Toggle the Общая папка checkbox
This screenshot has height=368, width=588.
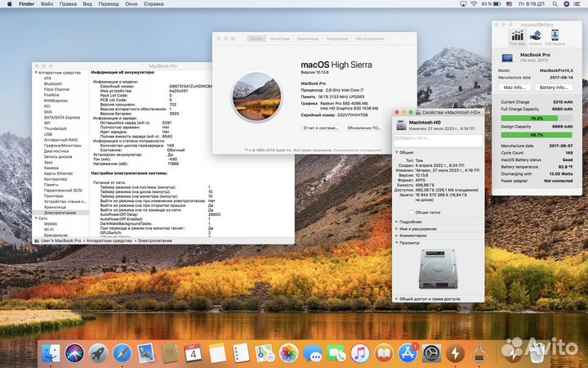[412, 213]
